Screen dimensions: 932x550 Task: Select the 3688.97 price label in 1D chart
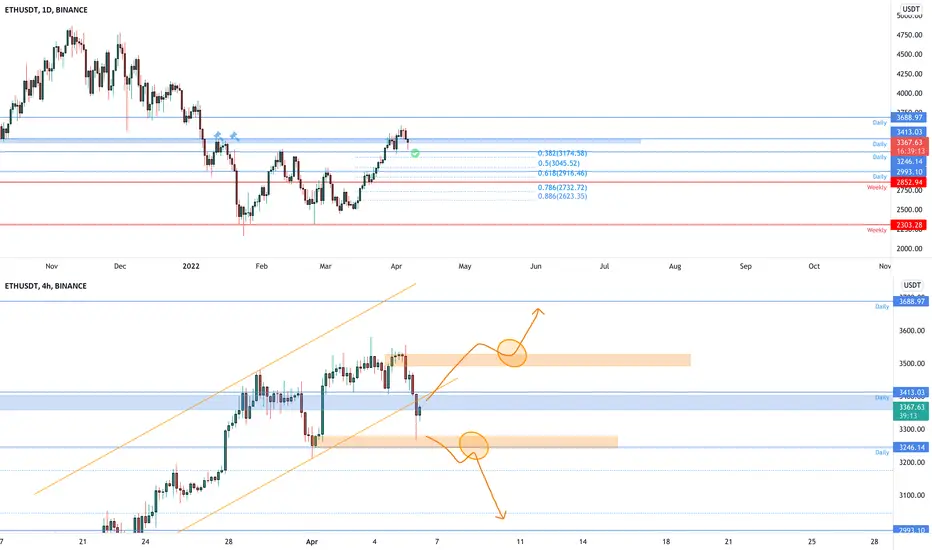pos(909,117)
